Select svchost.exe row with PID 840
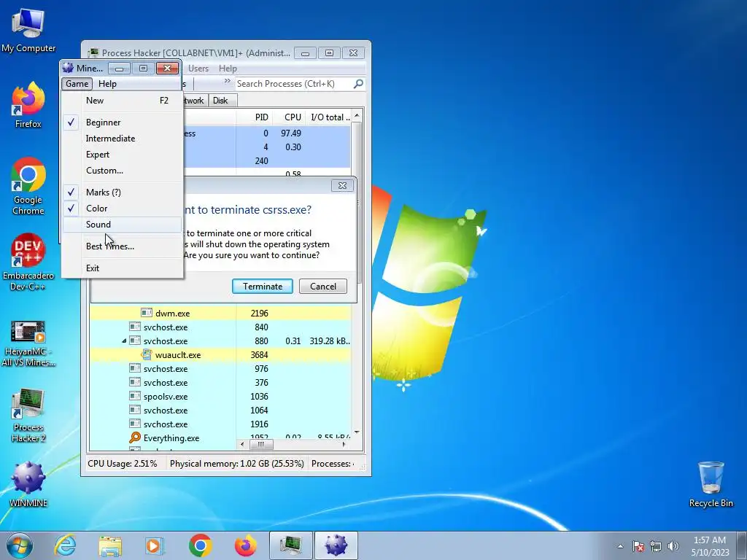 pos(220,327)
